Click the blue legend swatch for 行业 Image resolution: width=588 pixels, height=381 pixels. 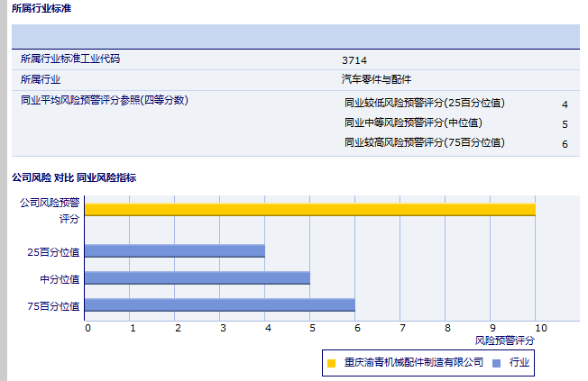[x=497, y=363]
